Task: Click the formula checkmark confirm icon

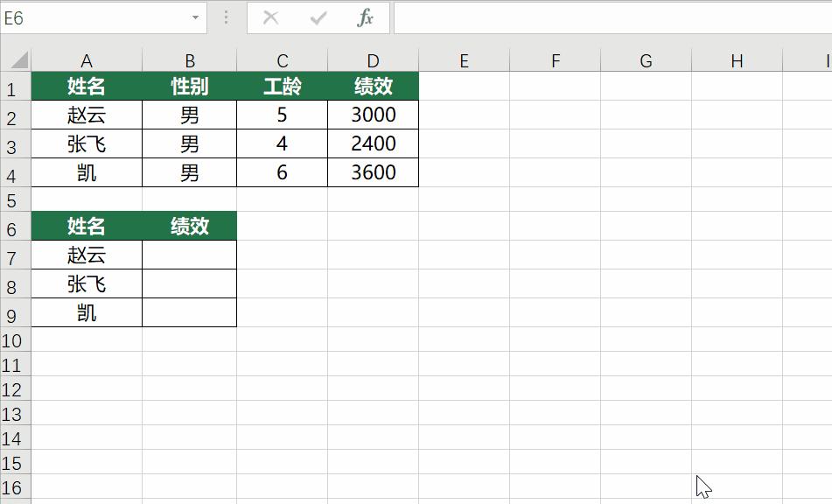Action: pyautogui.click(x=318, y=18)
